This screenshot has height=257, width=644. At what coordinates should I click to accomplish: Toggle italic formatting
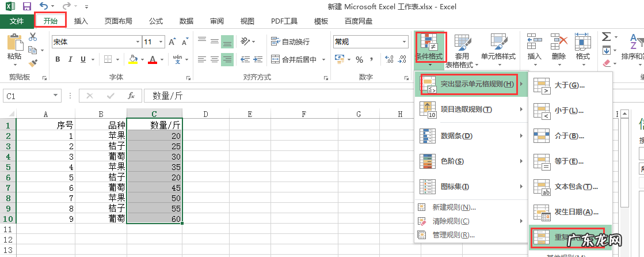point(70,59)
